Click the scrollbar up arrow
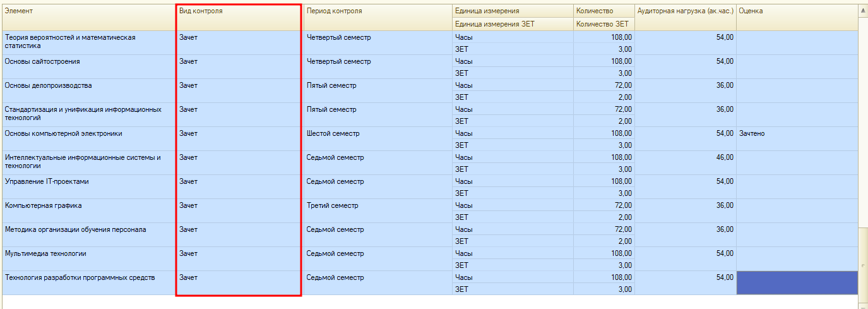Viewport: 868px width, 309px height. click(862, 11)
